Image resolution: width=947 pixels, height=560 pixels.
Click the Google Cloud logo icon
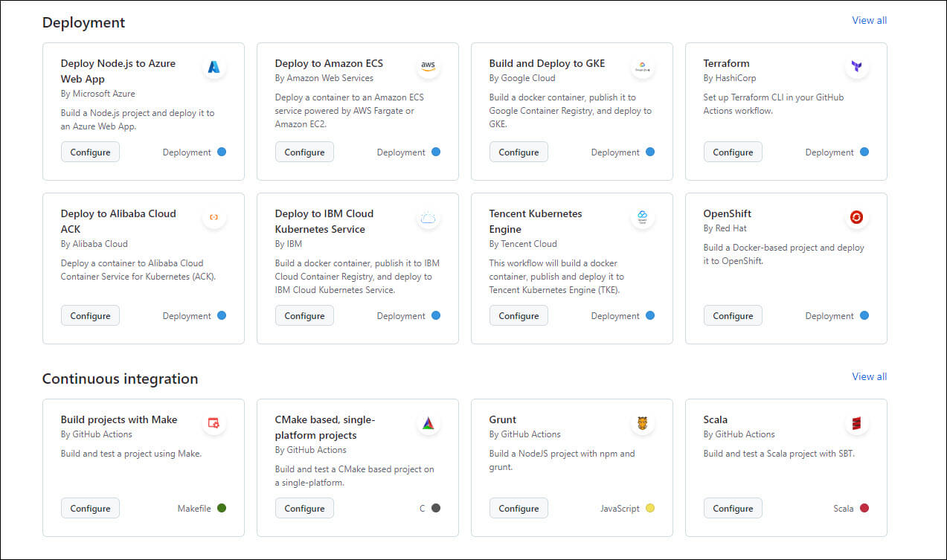pos(642,67)
